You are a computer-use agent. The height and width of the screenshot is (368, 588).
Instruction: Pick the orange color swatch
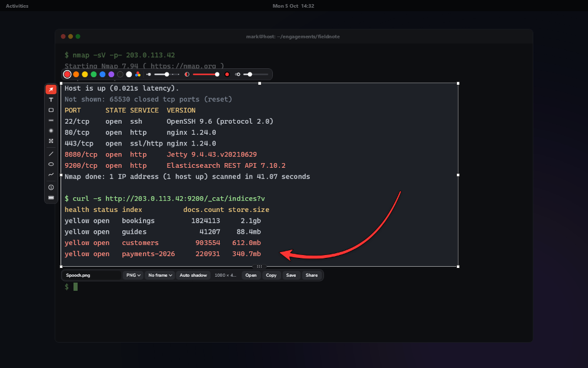76,74
